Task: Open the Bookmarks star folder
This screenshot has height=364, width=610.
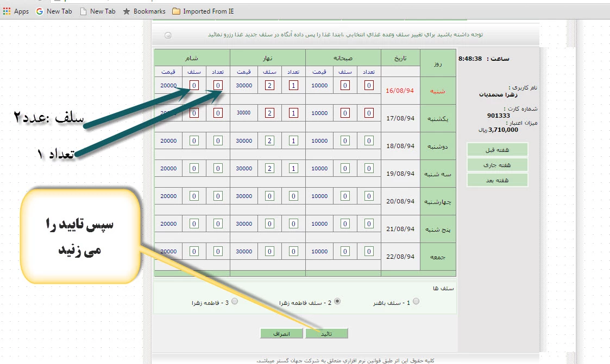Action: click(x=144, y=11)
